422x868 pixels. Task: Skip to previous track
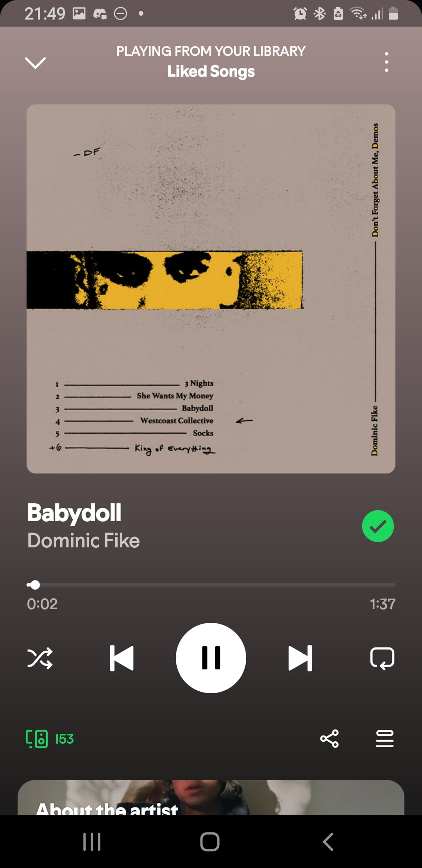(x=122, y=658)
